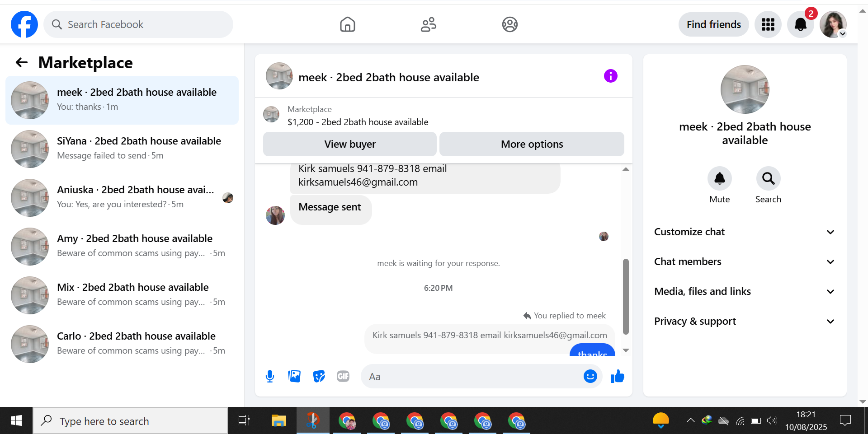Send a thumbs-up like
Image resolution: width=868 pixels, height=434 pixels.
pyautogui.click(x=617, y=376)
